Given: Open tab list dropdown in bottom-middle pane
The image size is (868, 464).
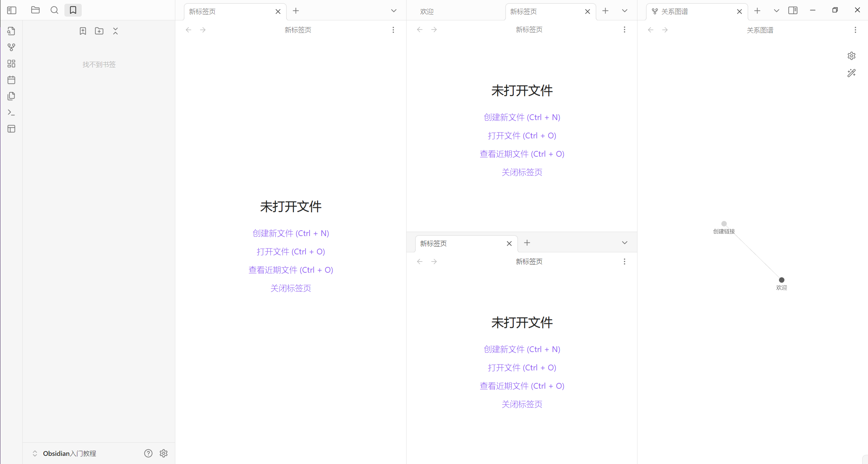Looking at the screenshot, I should (x=625, y=243).
